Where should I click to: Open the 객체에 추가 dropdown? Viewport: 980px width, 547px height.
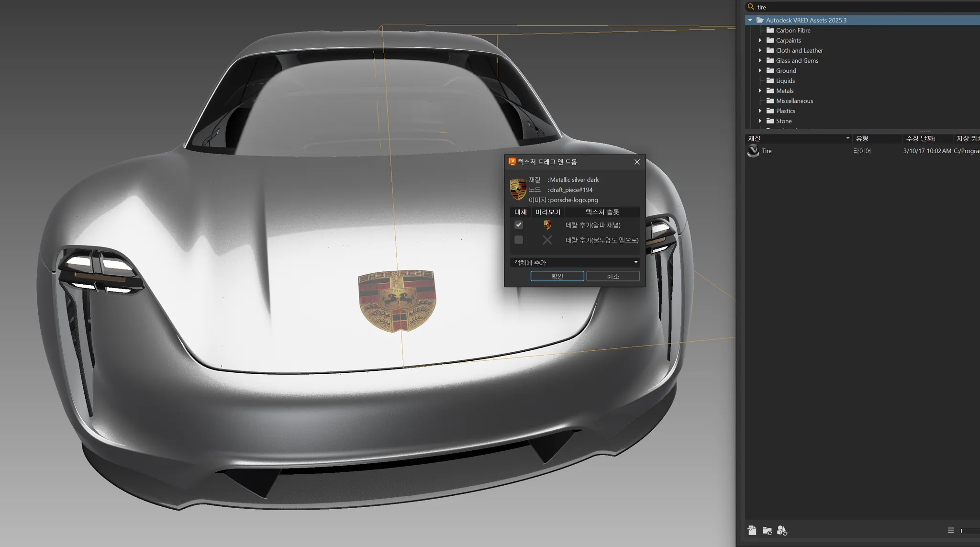[575, 262]
